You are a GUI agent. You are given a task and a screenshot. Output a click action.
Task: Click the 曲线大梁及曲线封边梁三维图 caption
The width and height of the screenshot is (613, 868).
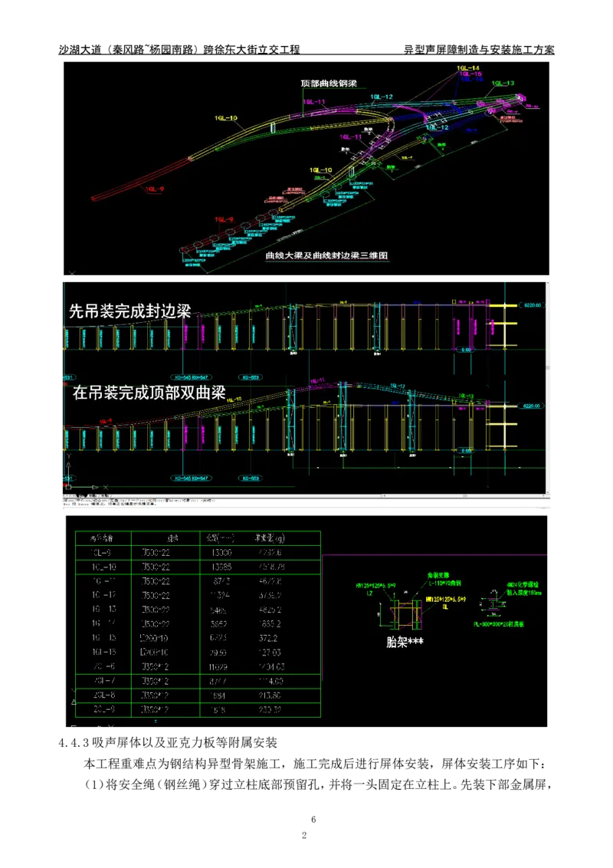click(x=327, y=258)
